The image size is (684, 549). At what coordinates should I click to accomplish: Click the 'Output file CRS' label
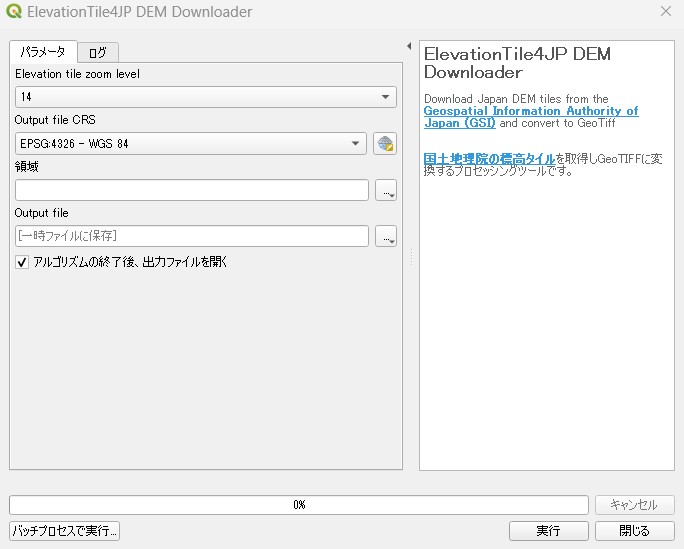(55, 120)
